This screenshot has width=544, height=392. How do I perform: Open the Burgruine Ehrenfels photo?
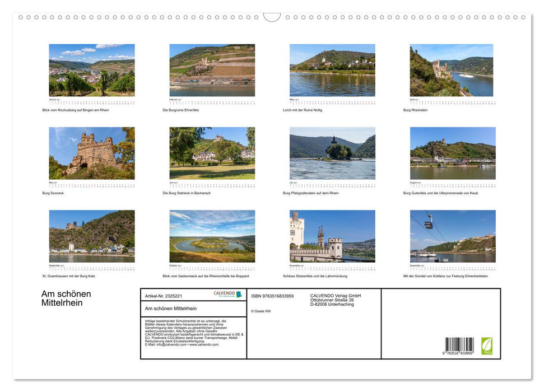(212, 70)
